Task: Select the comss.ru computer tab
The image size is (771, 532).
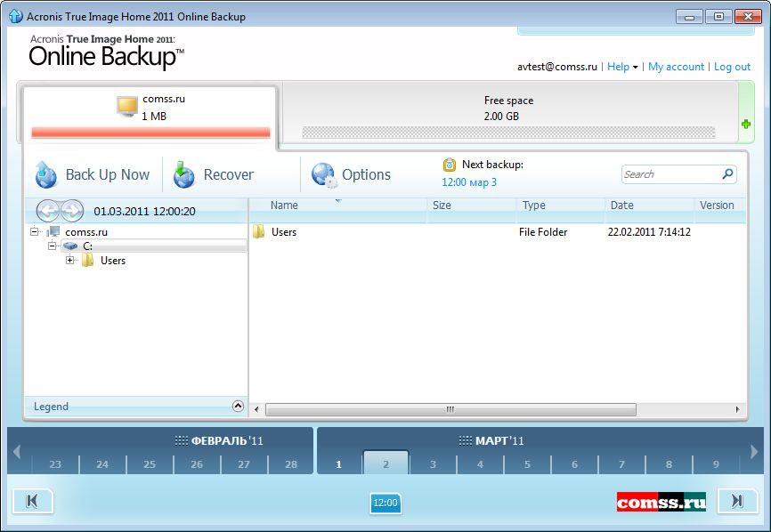Action: click(x=150, y=111)
